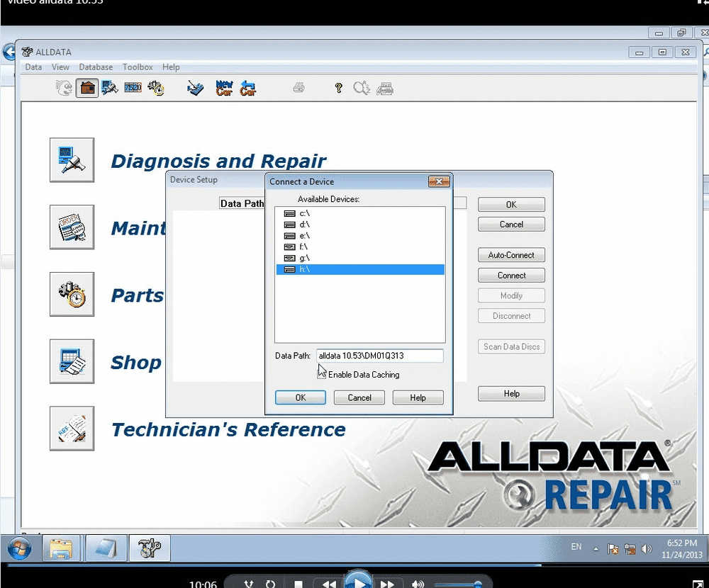709x588 pixels.
Task: Open the Diagnosis and Repair link
Action: click(x=218, y=162)
